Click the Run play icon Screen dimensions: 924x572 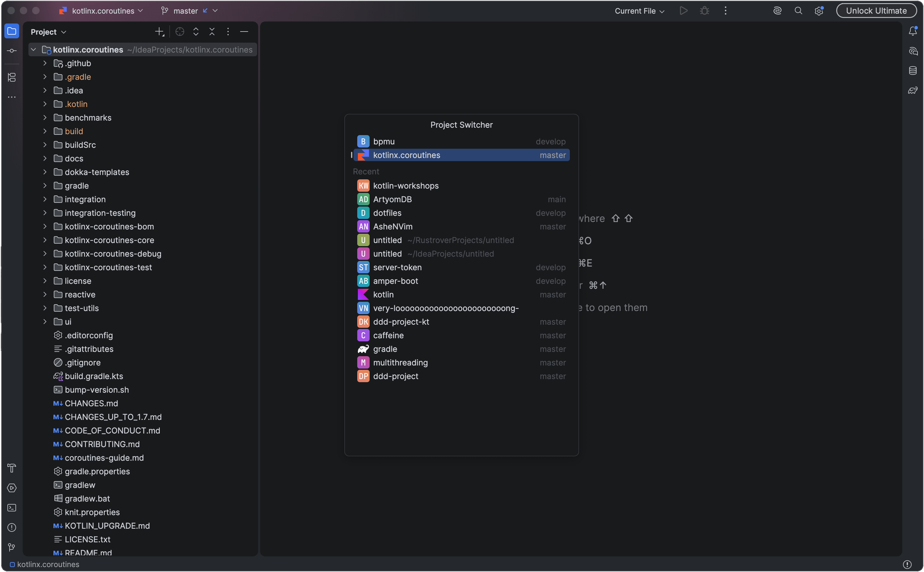tap(684, 11)
